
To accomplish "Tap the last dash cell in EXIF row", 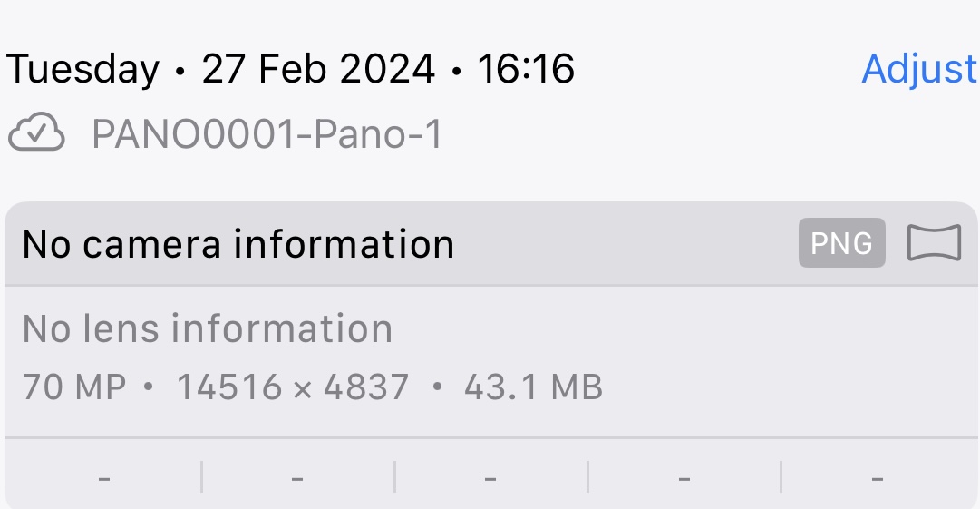I will (x=878, y=479).
